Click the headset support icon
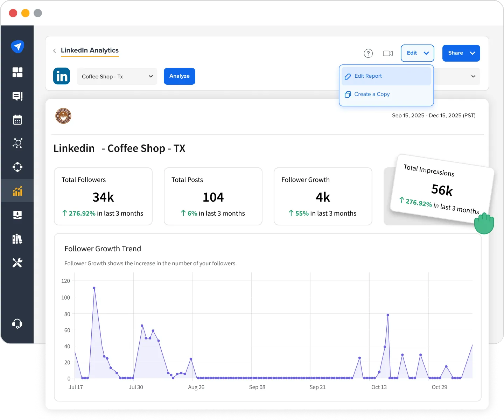Image resolution: width=504 pixels, height=420 pixels. (x=17, y=323)
